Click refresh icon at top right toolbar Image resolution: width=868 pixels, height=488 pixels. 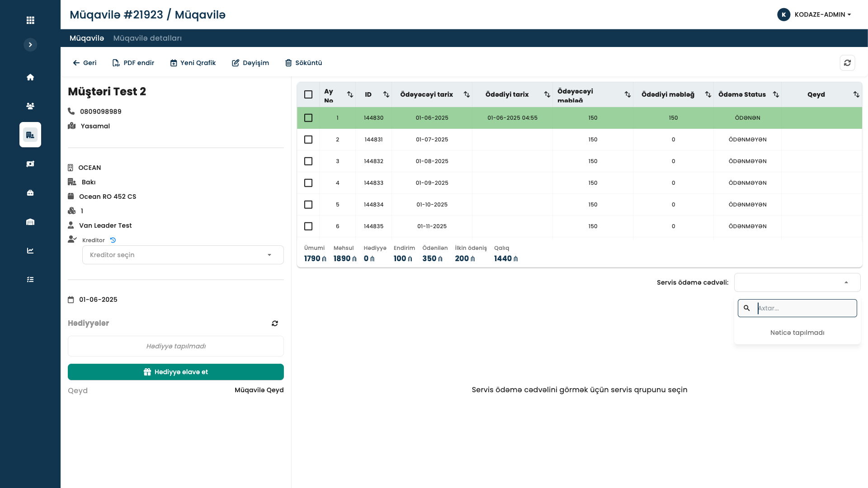[847, 63]
